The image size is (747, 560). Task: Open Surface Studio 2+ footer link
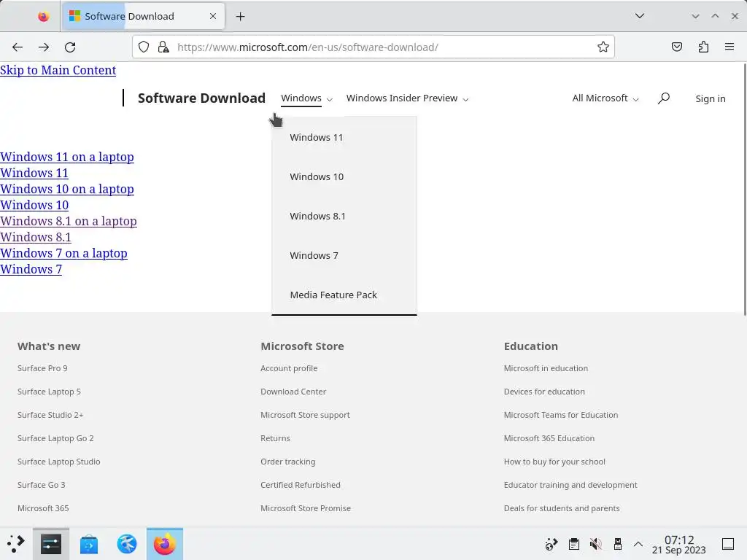[50, 415]
